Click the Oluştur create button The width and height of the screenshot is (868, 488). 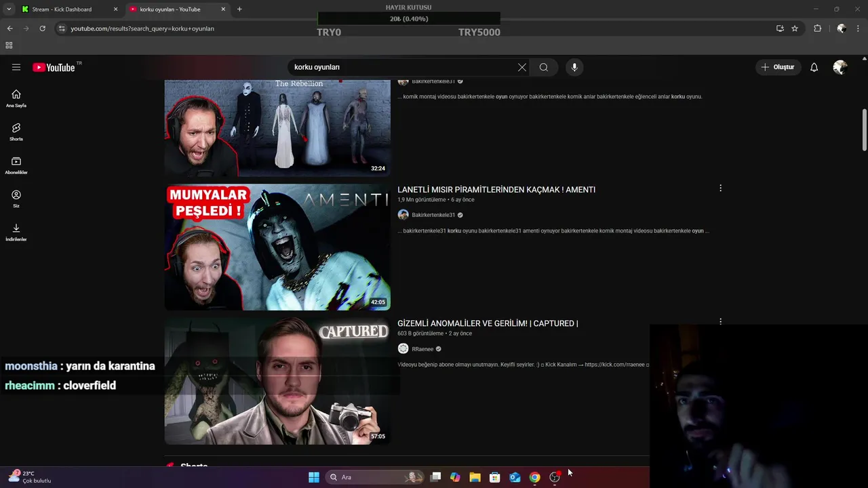click(x=778, y=67)
